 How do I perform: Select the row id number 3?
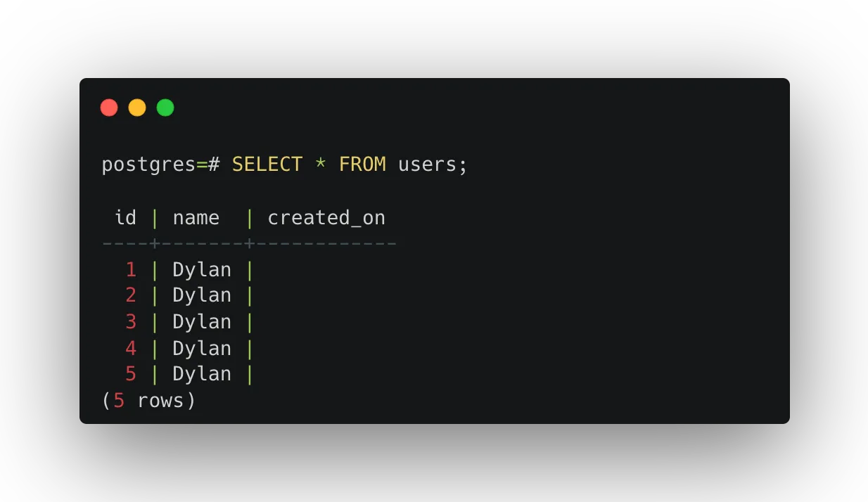[131, 322]
